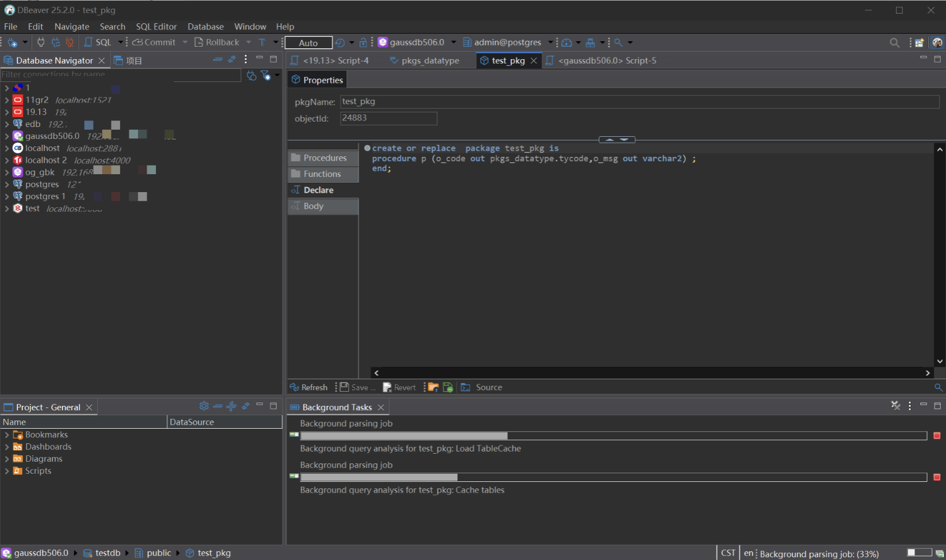Open the dashboard gauge icon in toolbar

click(x=566, y=42)
